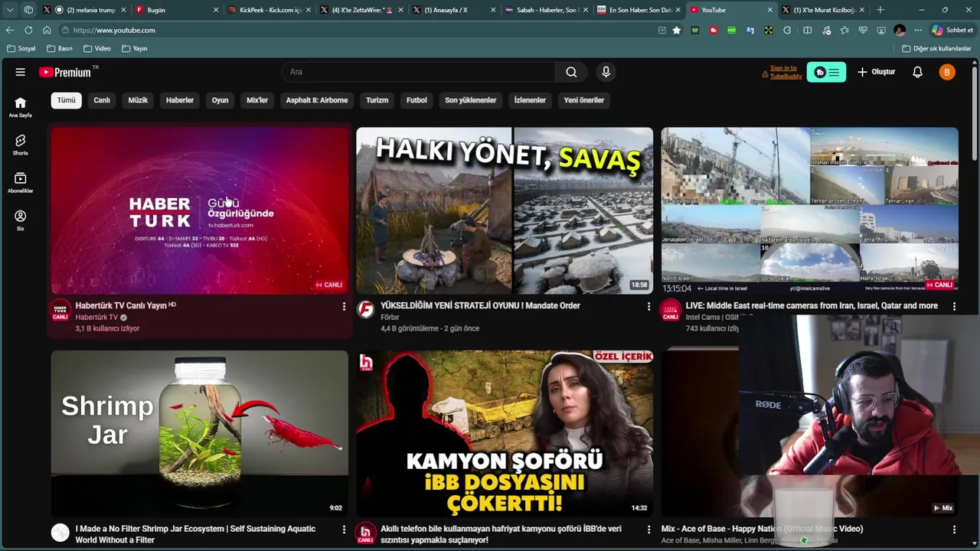Image resolution: width=980 pixels, height=551 pixels.
Task: Open the browser profile picture
Action: tap(900, 30)
